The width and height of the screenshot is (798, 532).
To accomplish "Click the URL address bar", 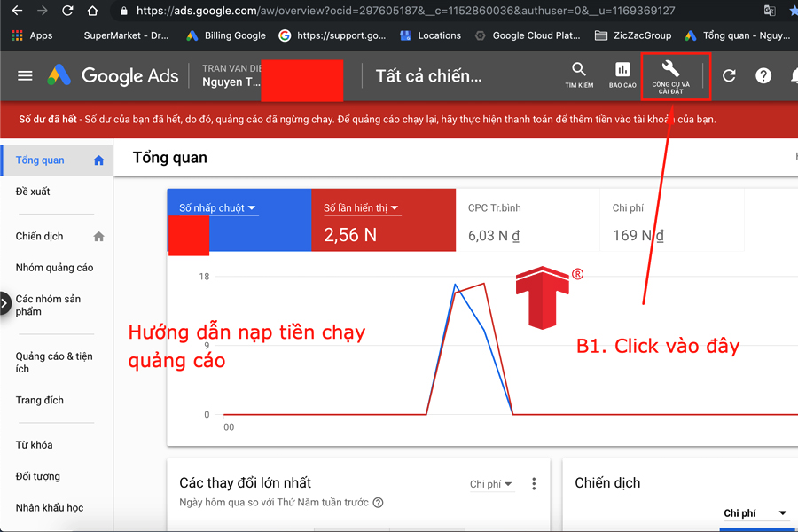I will (x=405, y=11).
